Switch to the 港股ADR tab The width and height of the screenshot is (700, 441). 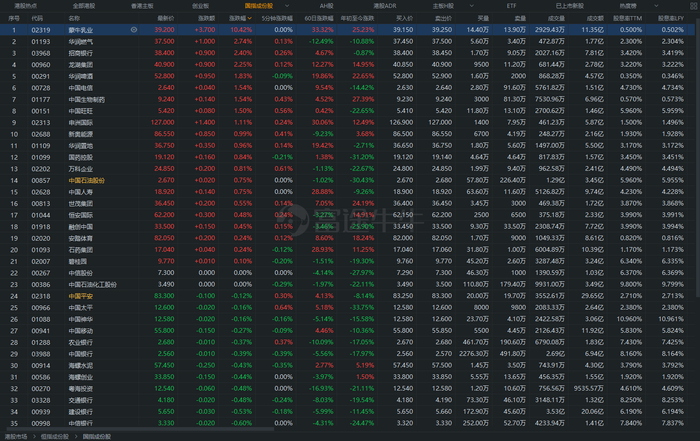(385, 6)
